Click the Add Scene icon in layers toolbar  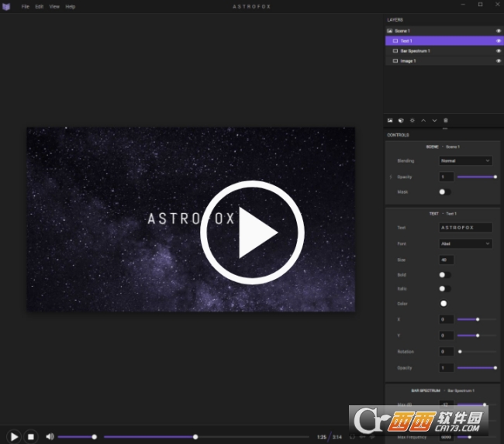(x=390, y=120)
